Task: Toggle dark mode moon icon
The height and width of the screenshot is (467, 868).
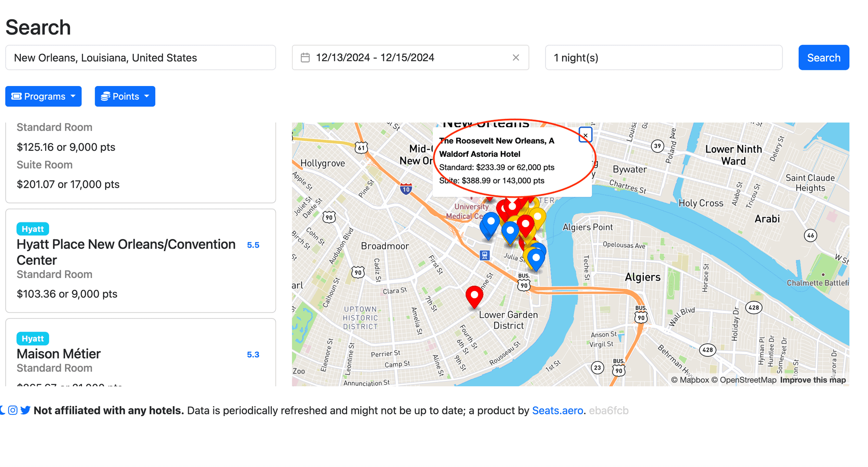Action: (x=2, y=410)
